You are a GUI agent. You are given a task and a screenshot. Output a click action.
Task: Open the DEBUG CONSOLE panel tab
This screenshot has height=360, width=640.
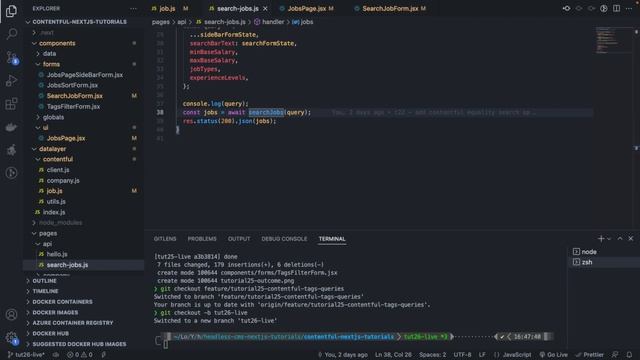pyautogui.click(x=284, y=239)
